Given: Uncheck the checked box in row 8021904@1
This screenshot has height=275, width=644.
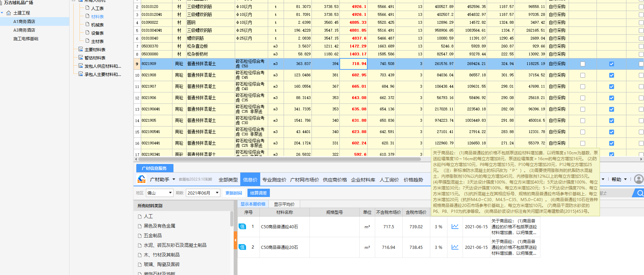Looking at the screenshot, I should (x=611, y=143).
